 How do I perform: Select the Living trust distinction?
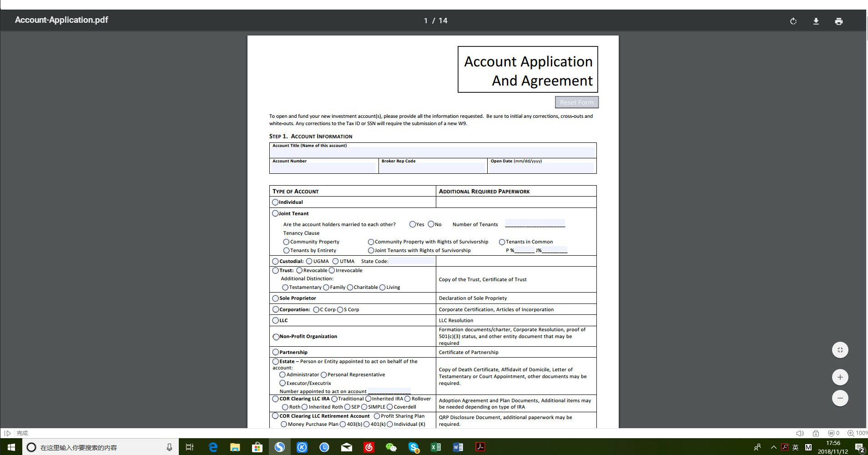pos(383,288)
